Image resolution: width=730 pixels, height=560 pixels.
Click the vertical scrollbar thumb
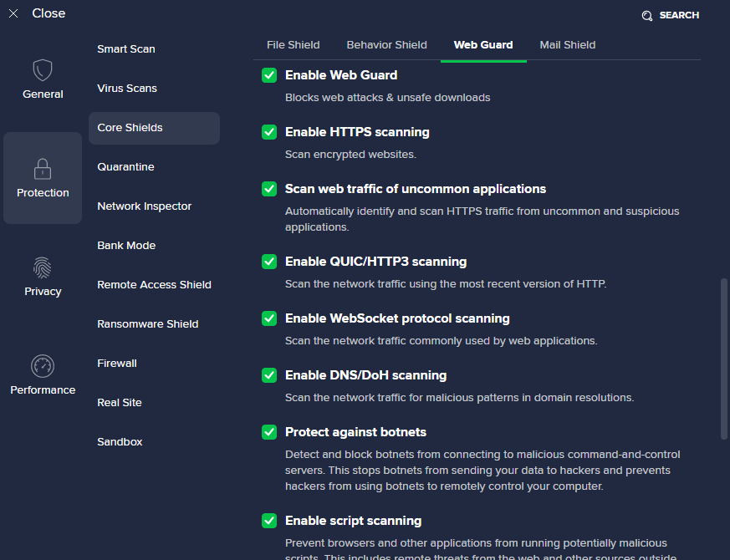(x=724, y=359)
